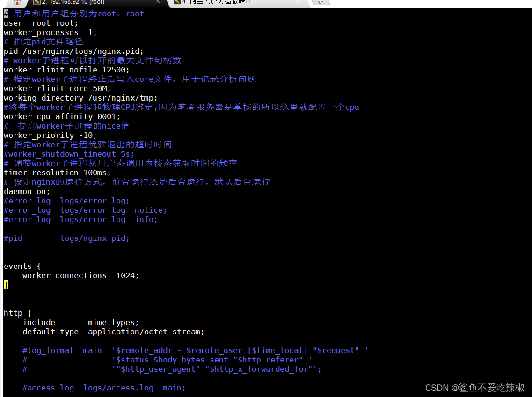Viewport: 532px width, 397px height.
Task: Click the 'worker_priority -10;' directive
Action: pos(50,136)
